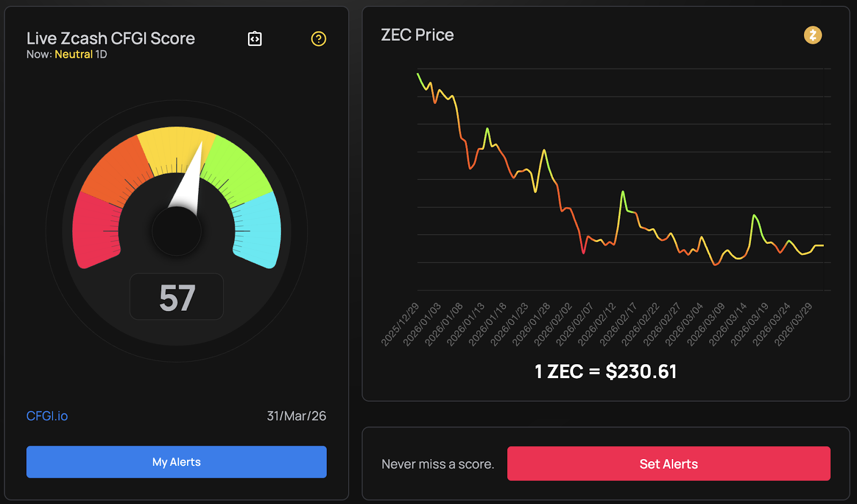Follow the CFGI.io link
The width and height of the screenshot is (857, 504).
pos(47,416)
